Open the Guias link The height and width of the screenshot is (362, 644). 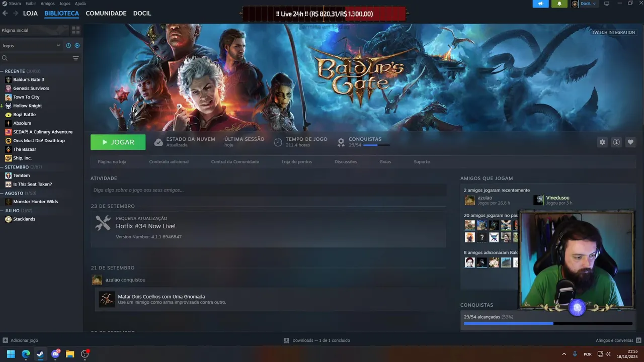(385, 162)
